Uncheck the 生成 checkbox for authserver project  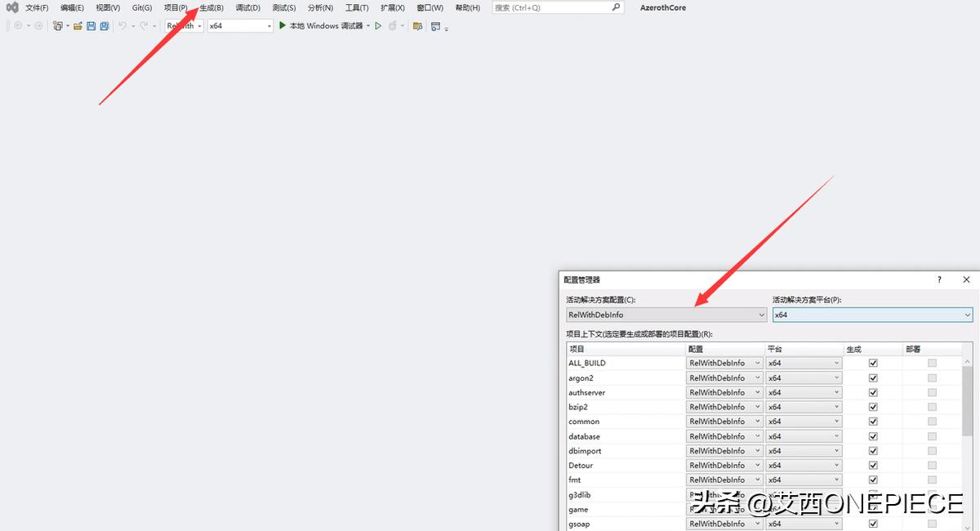pos(872,391)
